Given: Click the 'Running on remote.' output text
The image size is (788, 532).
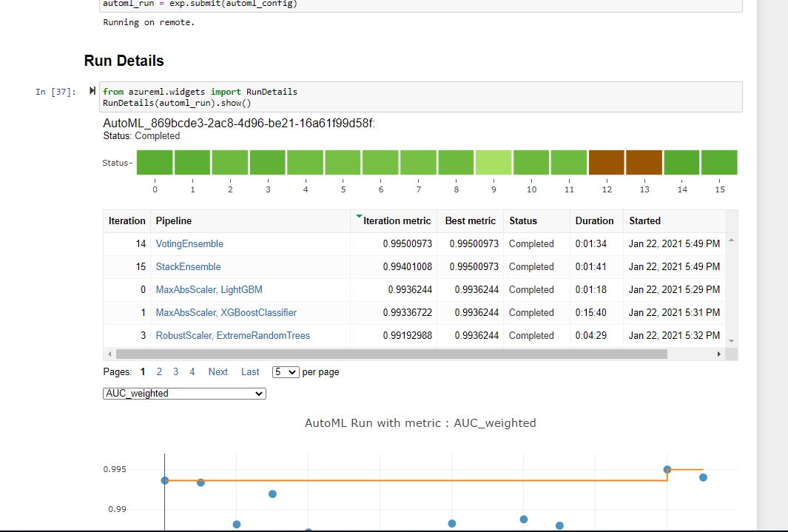Looking at the screenshot, I should [x=149, y=22].
